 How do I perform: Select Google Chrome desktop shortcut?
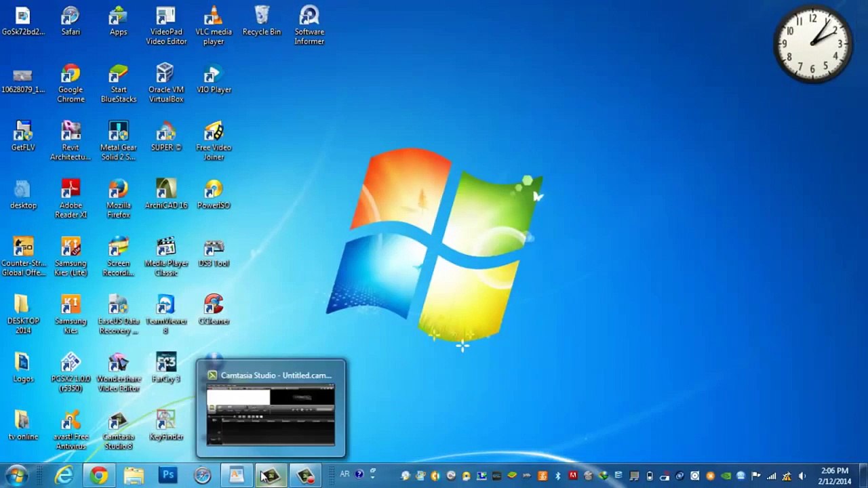coord(71,83)
